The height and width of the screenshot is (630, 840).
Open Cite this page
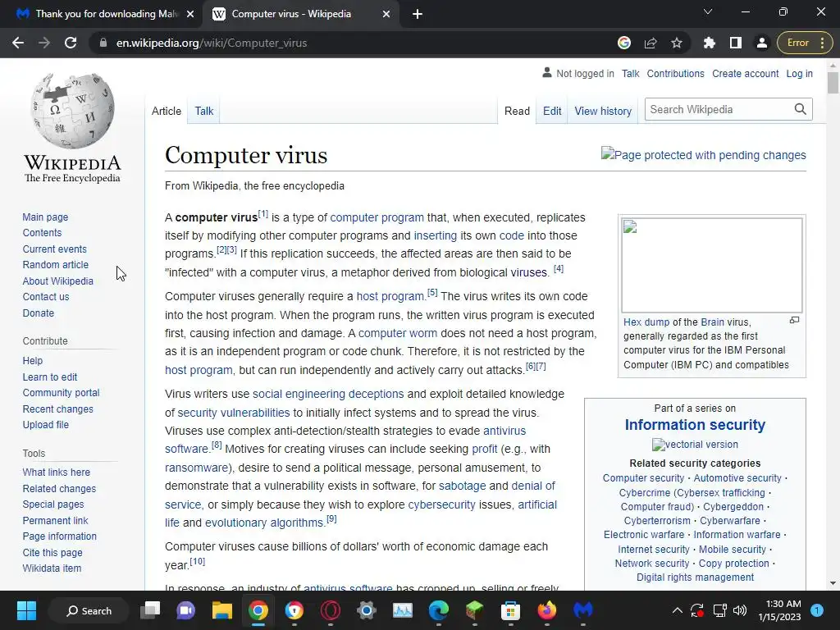[x=52, y=552]
